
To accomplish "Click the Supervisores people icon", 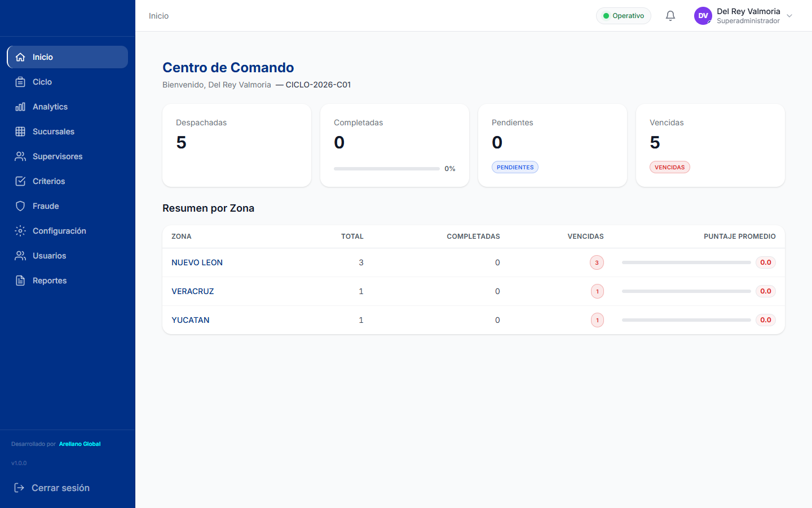I will [x=20, y=156].
